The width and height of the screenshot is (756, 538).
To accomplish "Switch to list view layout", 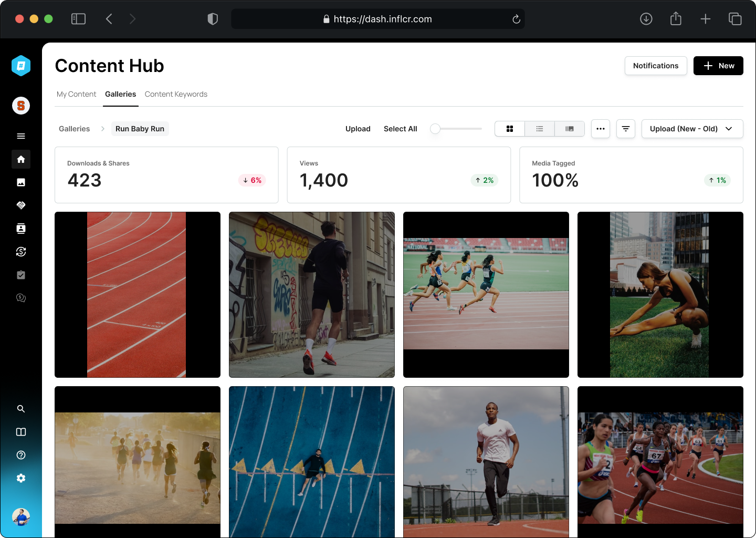I will 540,129.
